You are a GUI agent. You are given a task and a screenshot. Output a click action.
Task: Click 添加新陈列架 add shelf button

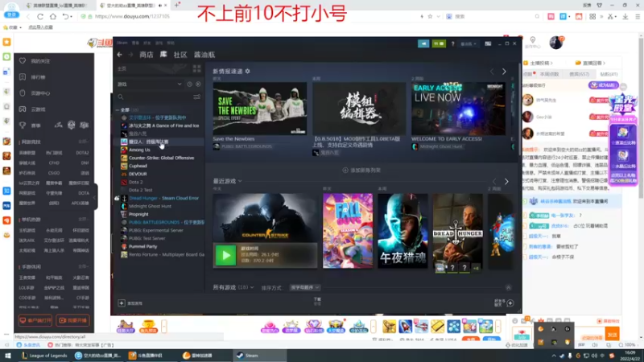coord(361,171)
